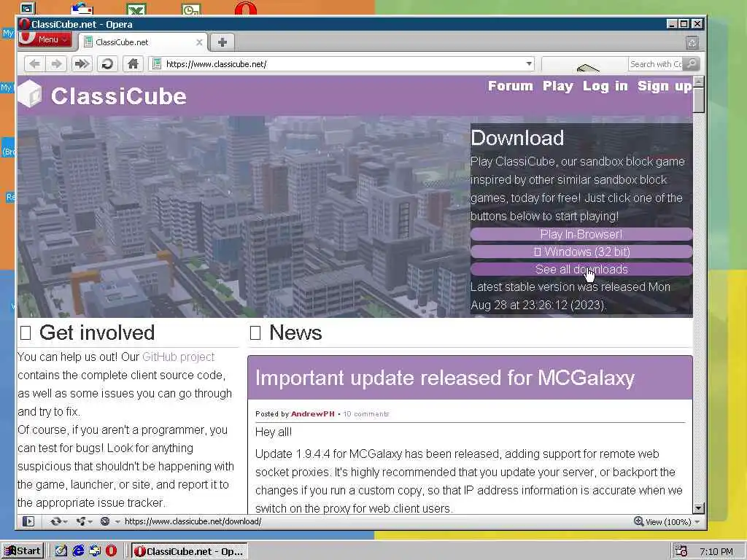Switch to ClassiCube.net taskbar button
This screenshot has width=747, height=560.
tap(189, 551)
